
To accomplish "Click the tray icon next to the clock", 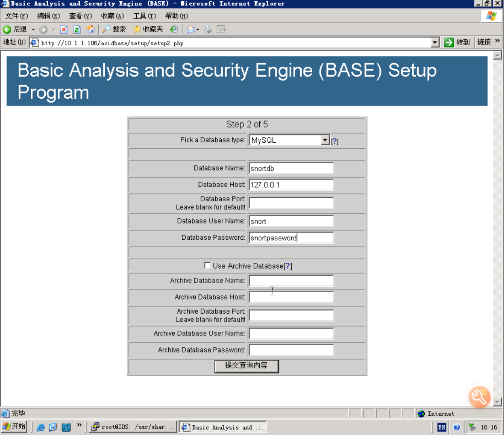I will pyautogui.click(x=472, y=427).
